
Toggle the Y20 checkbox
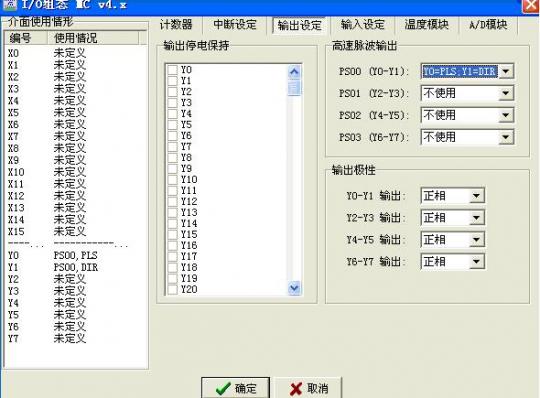[x=172, y=289]
